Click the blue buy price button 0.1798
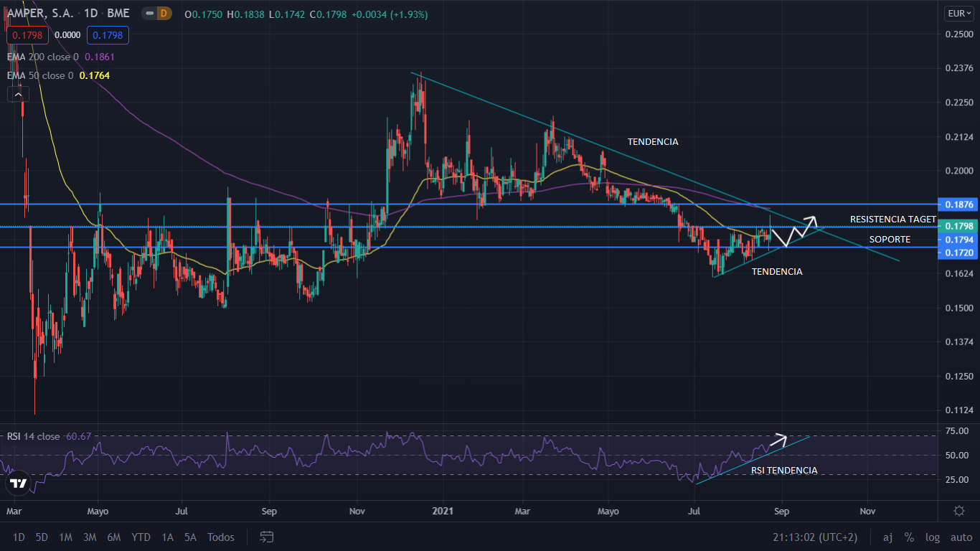 point(108,34)
